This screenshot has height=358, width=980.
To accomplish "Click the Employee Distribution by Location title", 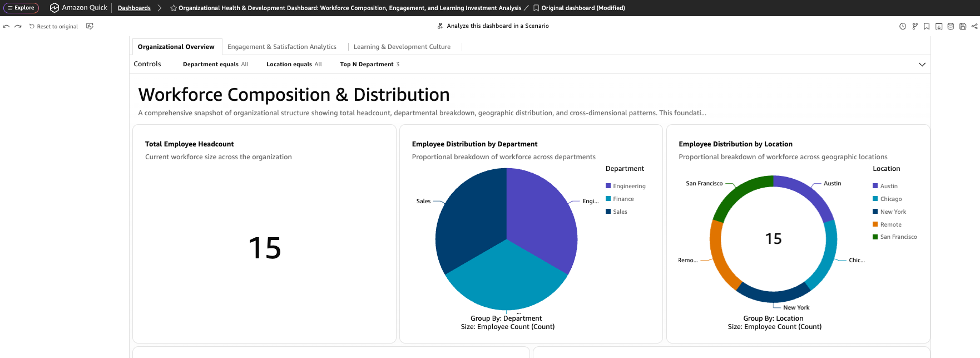I will [x=735, y=144].
